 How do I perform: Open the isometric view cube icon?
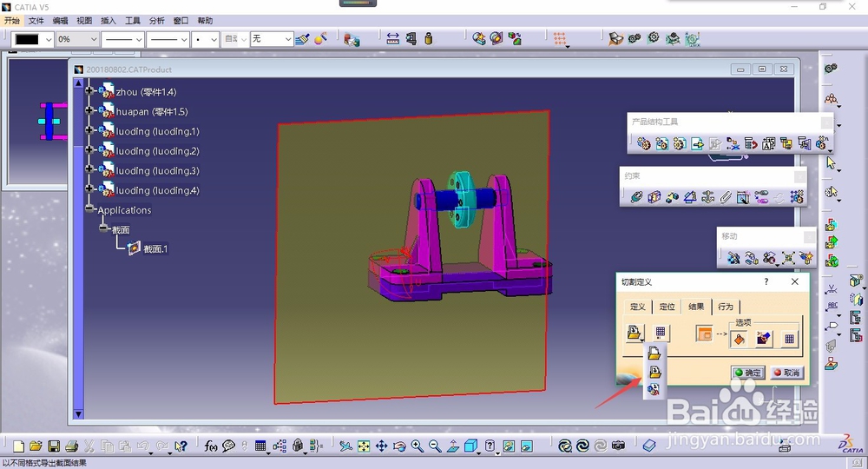click(x=470, y=446)
